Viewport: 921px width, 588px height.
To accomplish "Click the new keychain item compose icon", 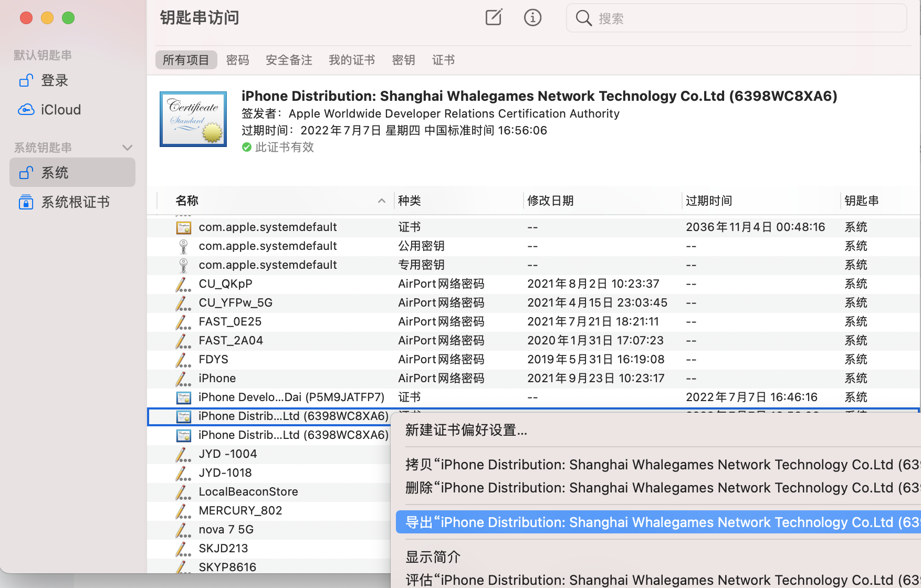I will pyautogui.click(x=494, y=17).
